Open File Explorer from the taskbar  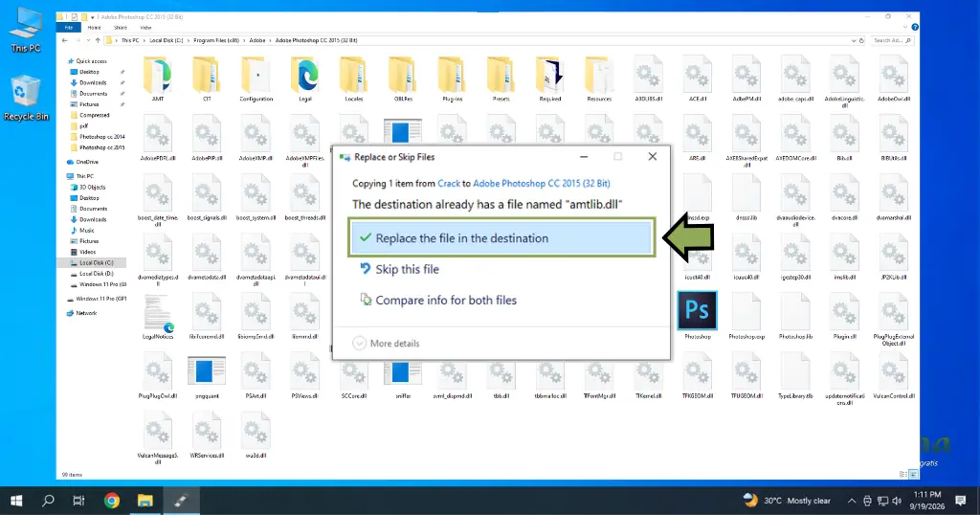pyautogui.click(x=145, y=501)
